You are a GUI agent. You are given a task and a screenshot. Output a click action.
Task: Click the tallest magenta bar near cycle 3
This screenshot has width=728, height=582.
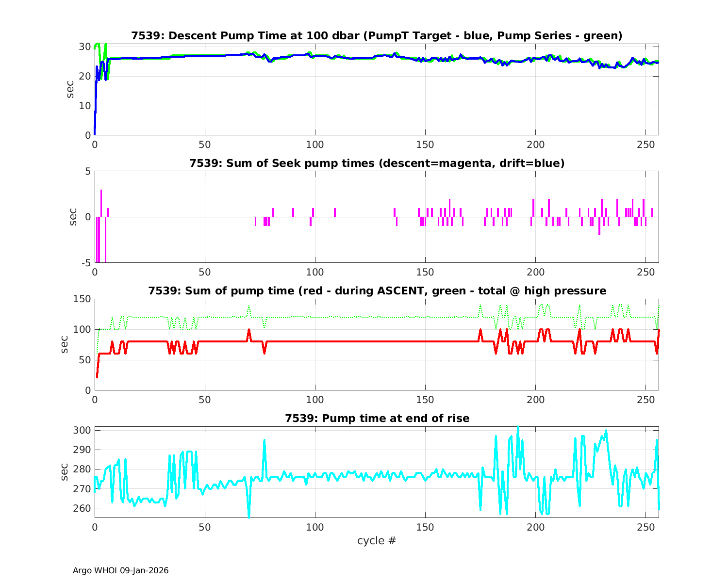(x=101, y=201)
